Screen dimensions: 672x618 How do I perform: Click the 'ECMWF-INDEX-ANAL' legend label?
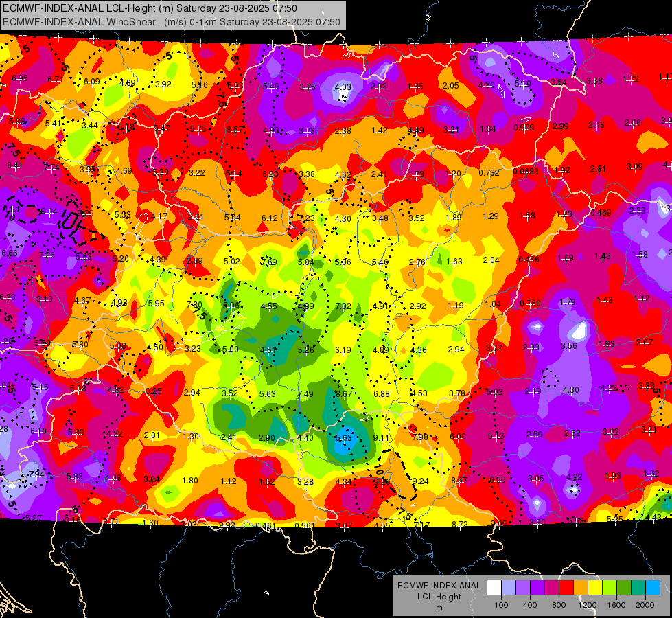[x=439, y=586]
